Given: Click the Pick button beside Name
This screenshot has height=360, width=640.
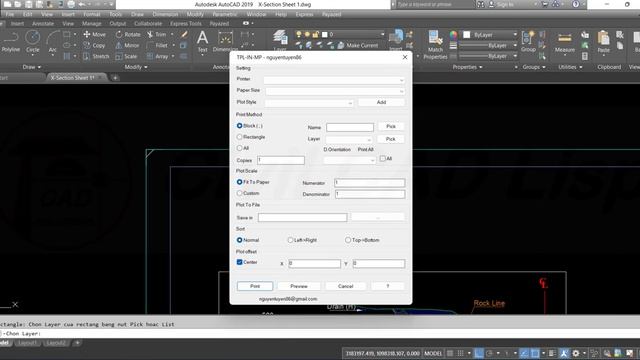Looking at the screenshot, I should (x=391, y=127).
